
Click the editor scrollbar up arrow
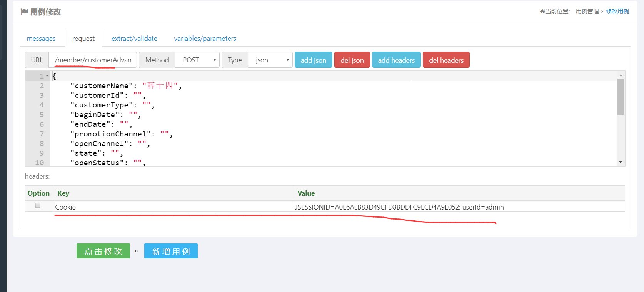621,75
